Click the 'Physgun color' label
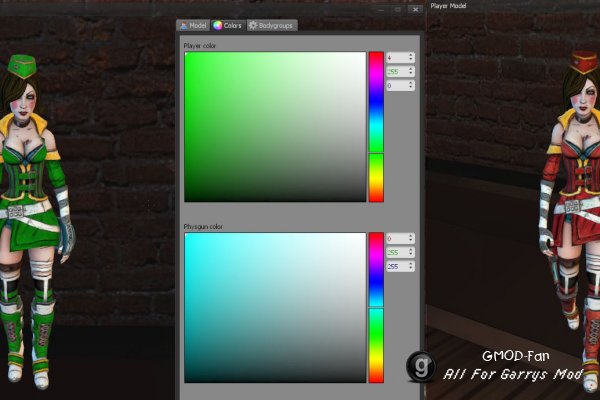 pyautogui.click(x=203, y=227)
